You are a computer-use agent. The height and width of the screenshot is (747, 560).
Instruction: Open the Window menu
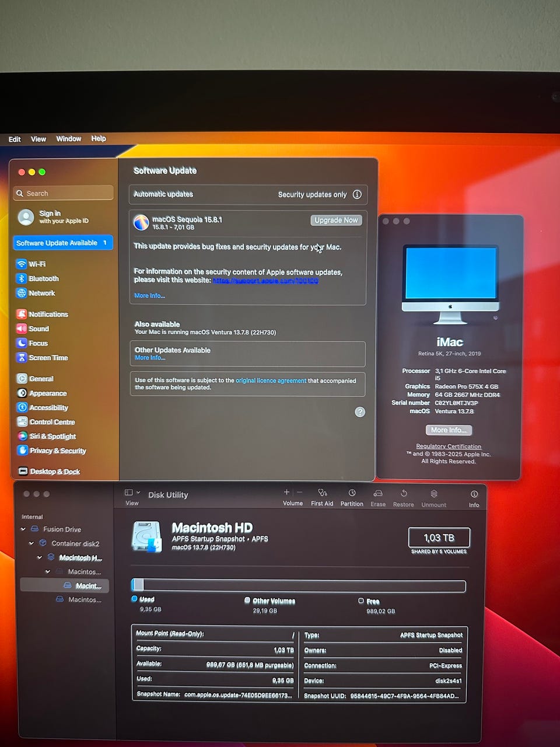(69, 139)
